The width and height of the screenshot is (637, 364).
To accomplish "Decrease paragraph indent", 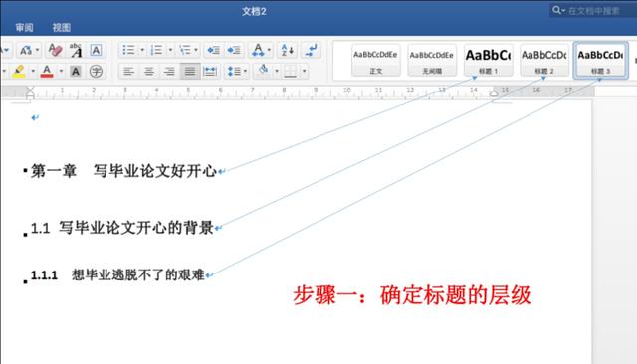I will pyautogui.click(x=213, y=50).
